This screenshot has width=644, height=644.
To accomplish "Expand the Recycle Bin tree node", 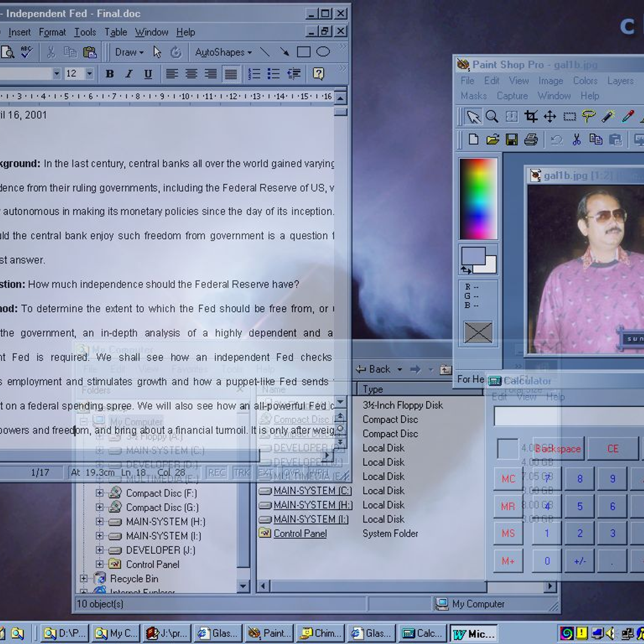I will pyautogui.click(x=84, y=579).
